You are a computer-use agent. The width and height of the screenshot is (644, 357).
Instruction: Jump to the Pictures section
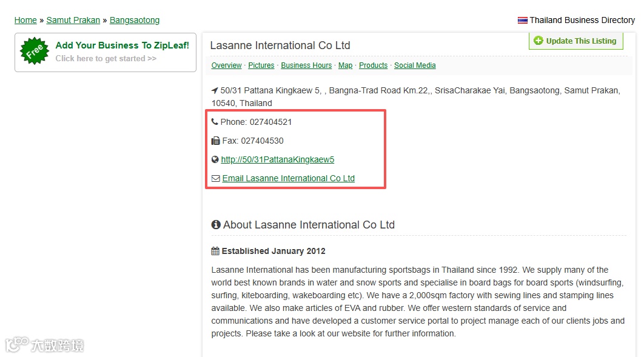click(x=261, y=65)
